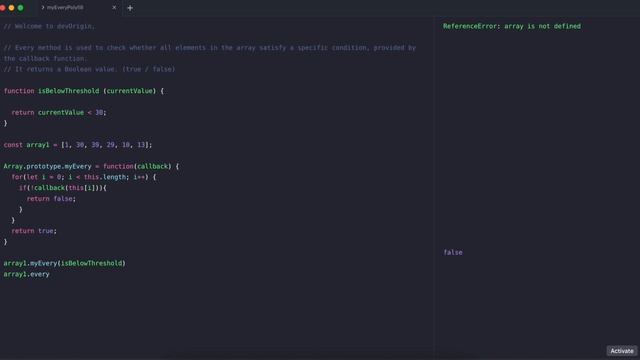Click the yellow minimize window button
This screenshot has width=640, height=360.
tap(11, 7)
